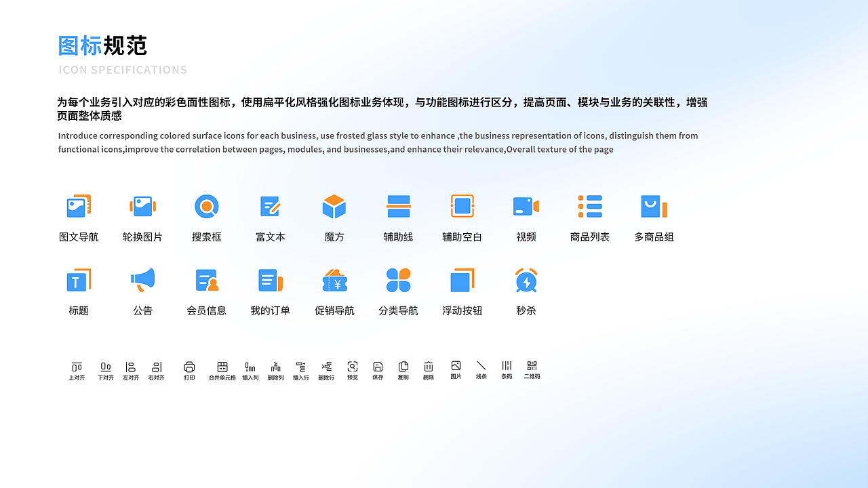Click the 上对齐 align top icon
This screenshot has height=488, width=868.
pos(77,367)
